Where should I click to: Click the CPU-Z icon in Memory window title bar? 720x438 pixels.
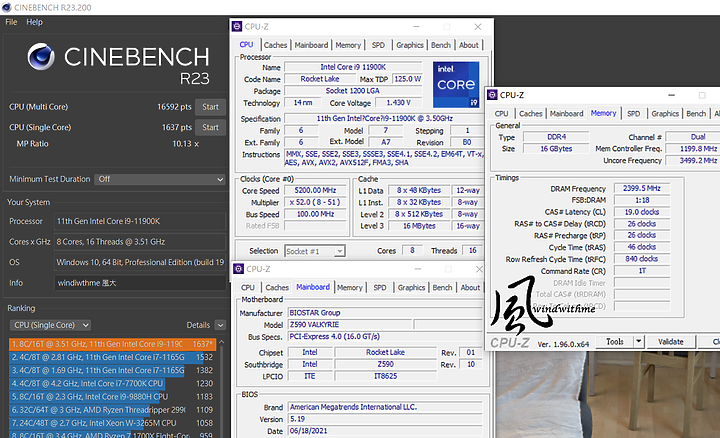pos(492,95)
